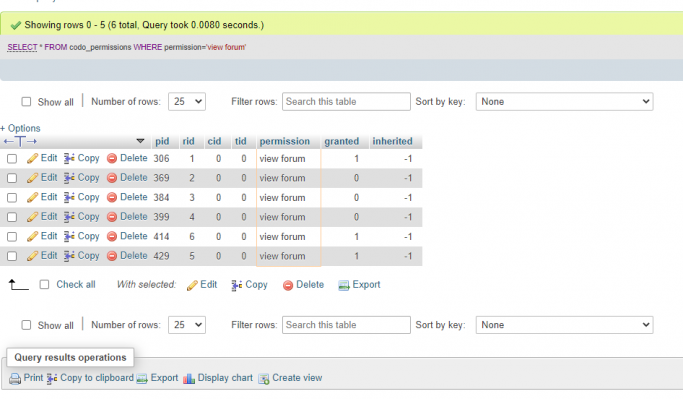
Task: Click the Edit pencil icon for pid 399
Action: pos(32,217)
